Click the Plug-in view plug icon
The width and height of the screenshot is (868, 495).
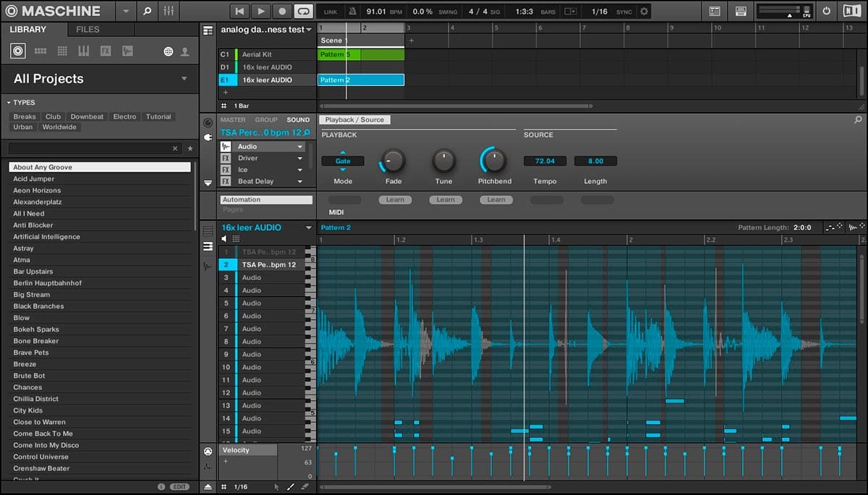[208, 137]
